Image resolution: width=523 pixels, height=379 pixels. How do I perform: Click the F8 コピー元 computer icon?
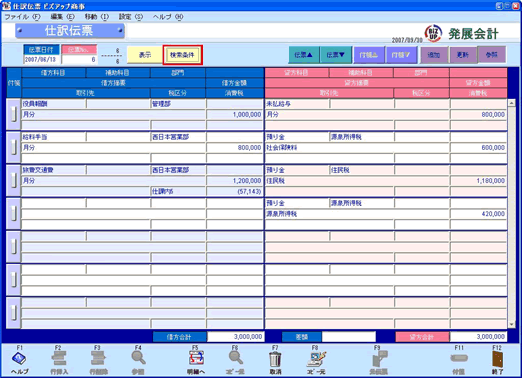[316, 359]
